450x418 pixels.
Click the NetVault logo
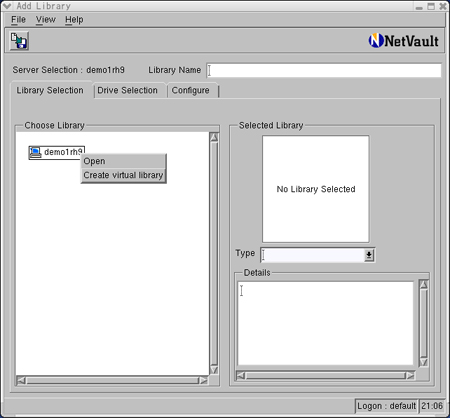tap(403, 41)
